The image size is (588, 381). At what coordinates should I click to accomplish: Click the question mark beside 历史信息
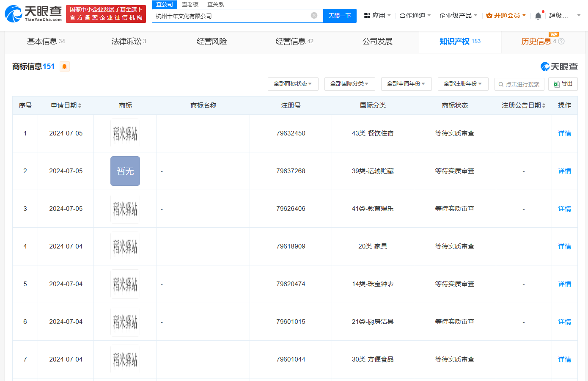[x=561, y=41]
